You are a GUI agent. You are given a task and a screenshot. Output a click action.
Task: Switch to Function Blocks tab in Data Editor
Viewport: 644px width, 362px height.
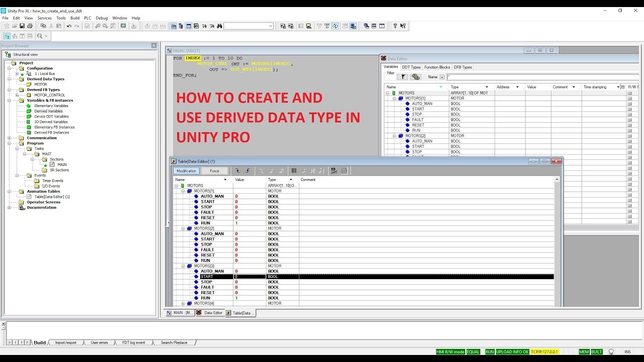point(437,67)
